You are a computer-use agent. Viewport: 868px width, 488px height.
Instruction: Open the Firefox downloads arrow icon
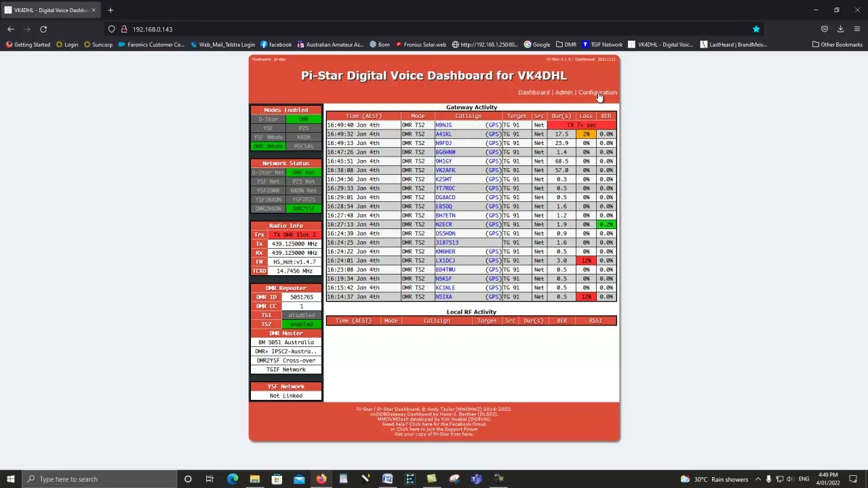click(x=840, y=29)
